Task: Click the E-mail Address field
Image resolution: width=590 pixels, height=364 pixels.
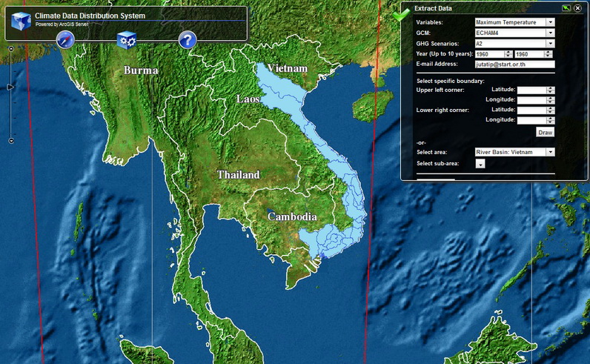Action: pos(514,64)
